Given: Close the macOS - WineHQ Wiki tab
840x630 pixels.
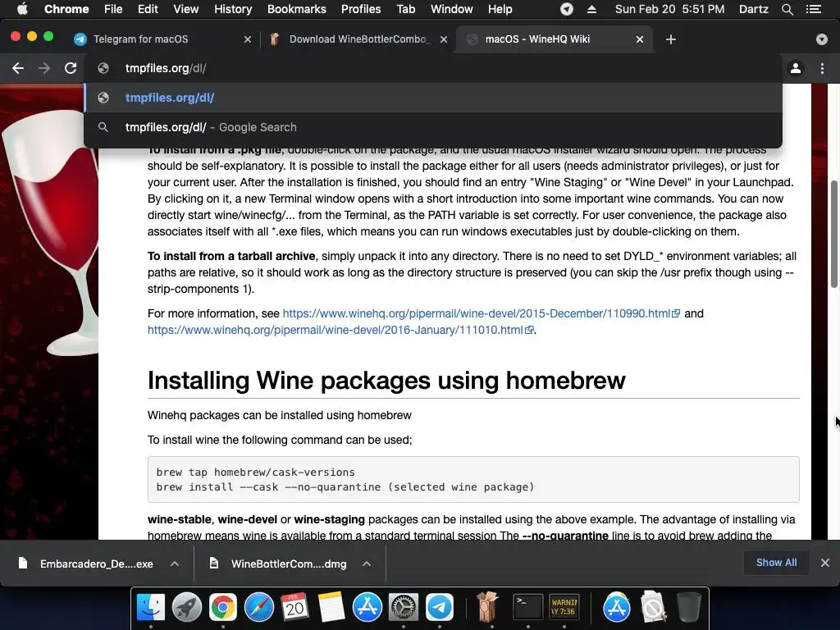Looking at the screenshot, I should coord(640,39).
